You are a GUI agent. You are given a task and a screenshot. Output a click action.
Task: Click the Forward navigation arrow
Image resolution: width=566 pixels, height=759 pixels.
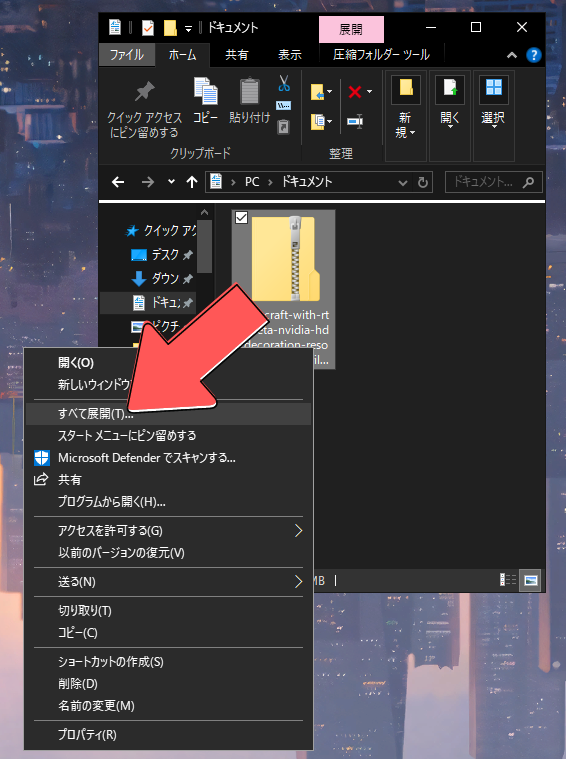[148, 182]
